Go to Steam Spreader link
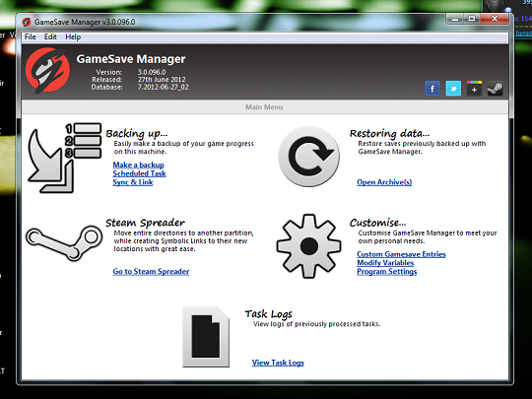This screenshot has width=532, height=399. click(x=151, y=272)
